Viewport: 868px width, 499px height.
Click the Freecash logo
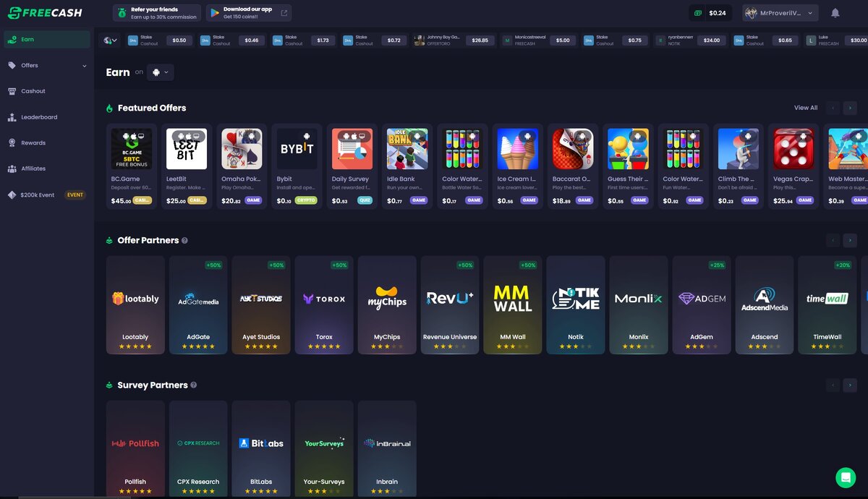(45, 13)
